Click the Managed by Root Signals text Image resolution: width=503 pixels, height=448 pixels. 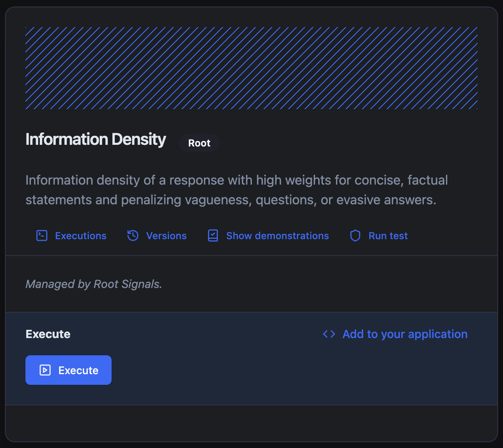[x=94, y=284]
